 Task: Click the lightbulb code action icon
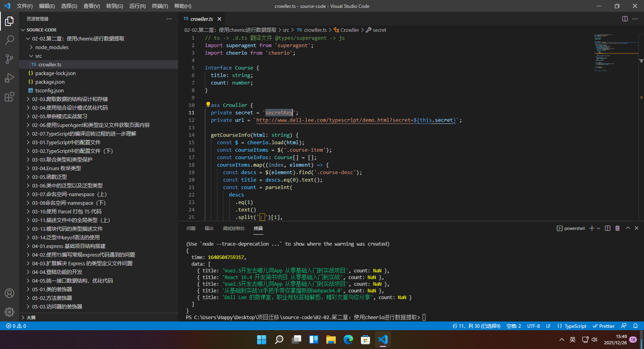(x=208, y=105)
